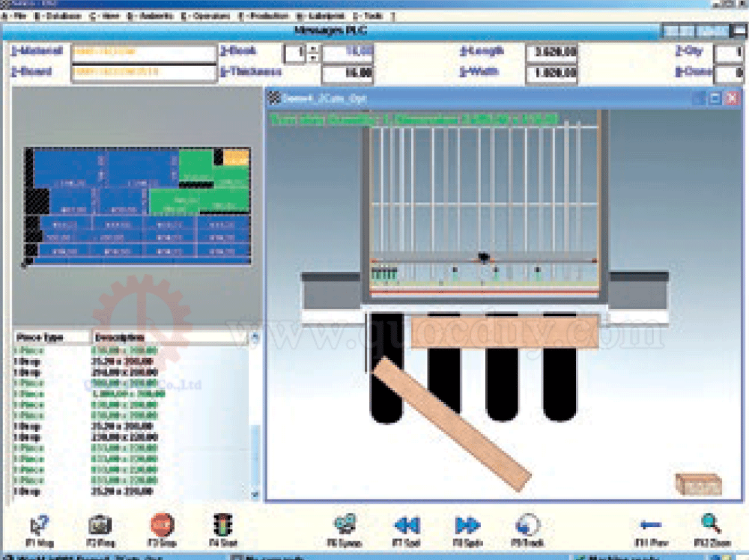Click the Description column header
The image size is (749, 560).
(x=169, y=338)
